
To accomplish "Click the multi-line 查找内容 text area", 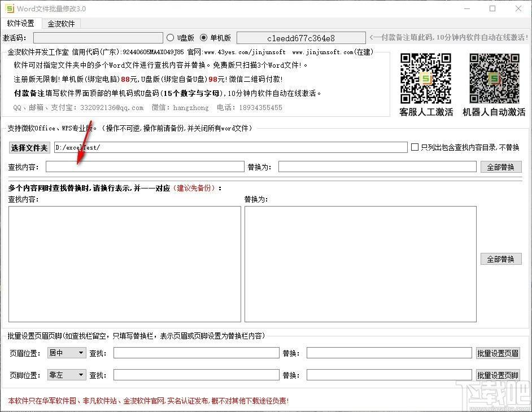I will point(124,264).
